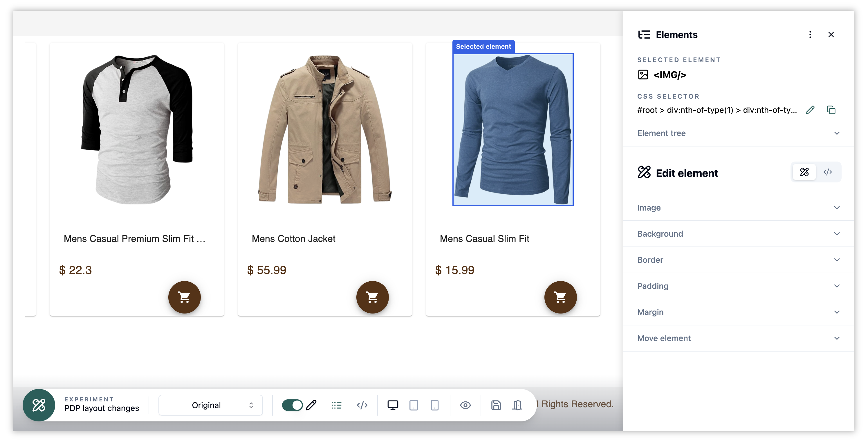Save the experiment with floppy disk icon
The width and height of the screenshot is (868, 442).
tap(496, 405)
